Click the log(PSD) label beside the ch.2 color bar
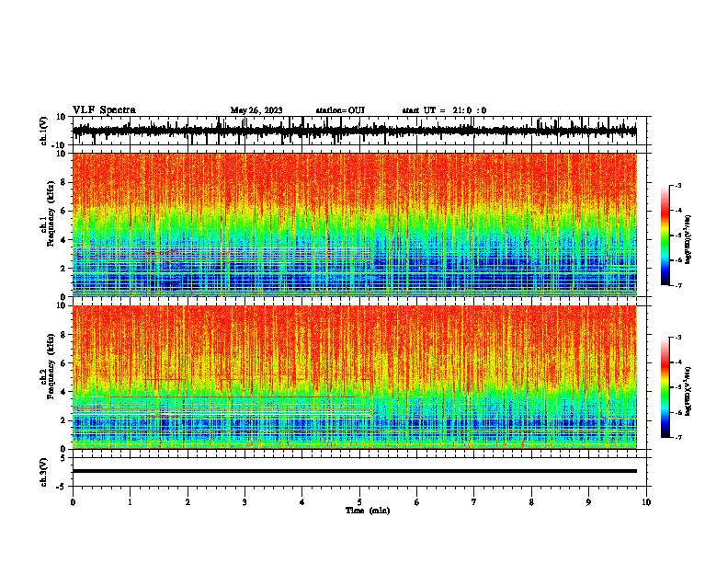Screen dimensions: 728x563 pyautogui.click(x=688, y=392)
